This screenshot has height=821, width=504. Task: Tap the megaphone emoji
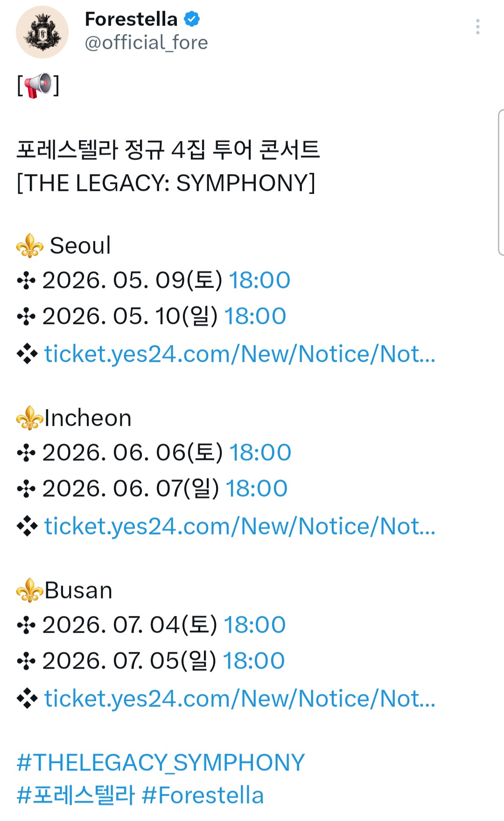38,85
